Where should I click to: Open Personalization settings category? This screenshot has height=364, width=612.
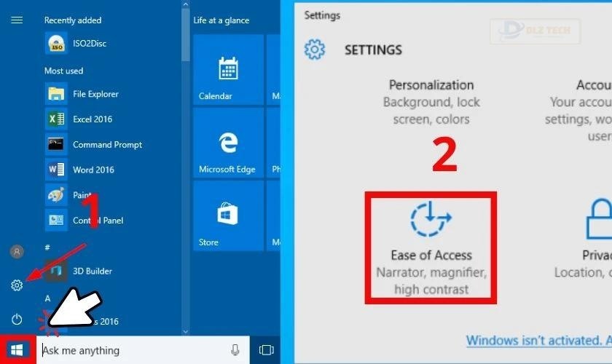431,101
